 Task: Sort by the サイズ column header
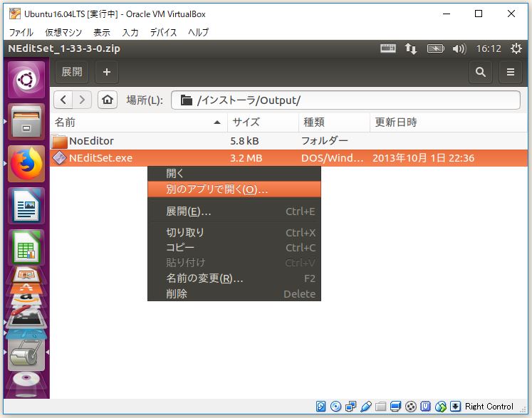pos(263,122)
